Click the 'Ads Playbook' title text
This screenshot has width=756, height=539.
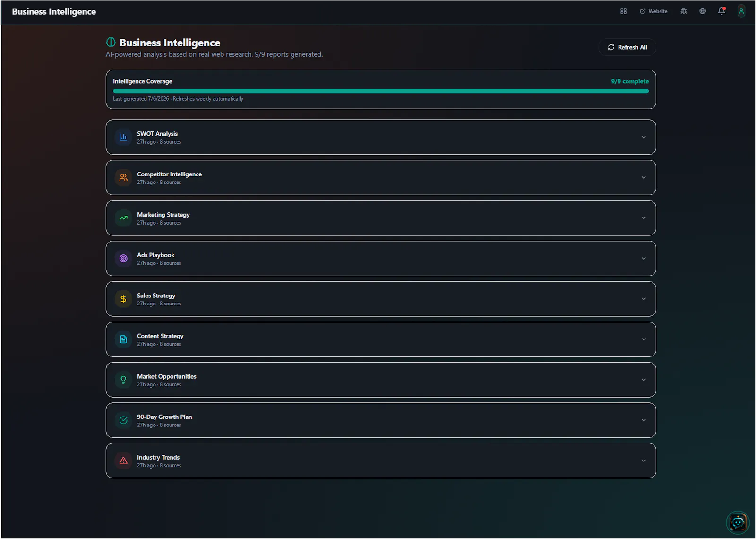click(x=156, y=255)
